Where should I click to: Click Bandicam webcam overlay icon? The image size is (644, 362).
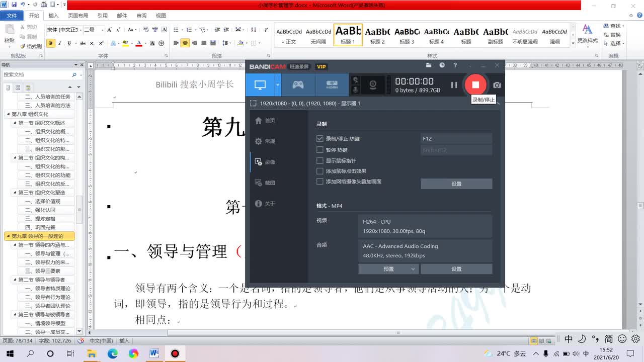374,85
